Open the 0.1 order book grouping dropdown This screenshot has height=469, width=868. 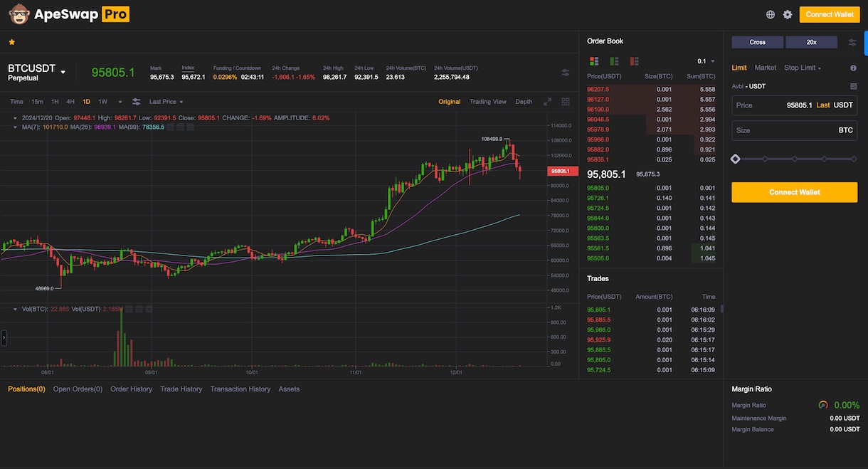coord(706,61)
